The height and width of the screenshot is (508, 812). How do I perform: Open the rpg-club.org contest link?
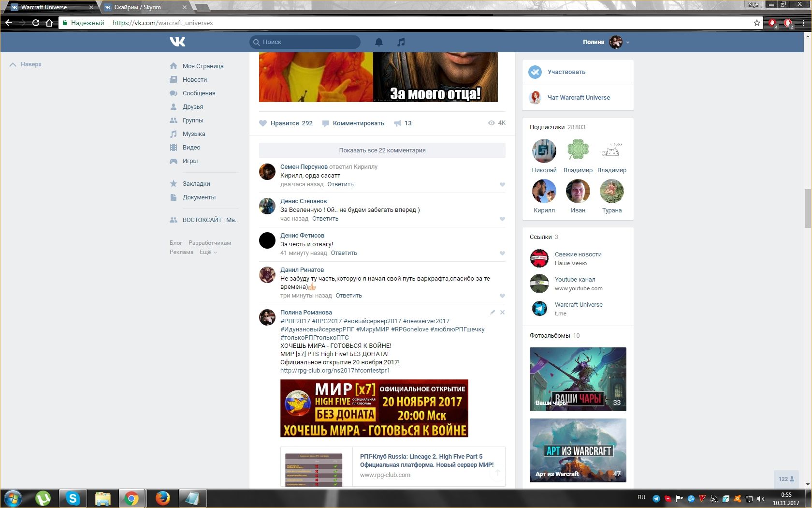335,371
